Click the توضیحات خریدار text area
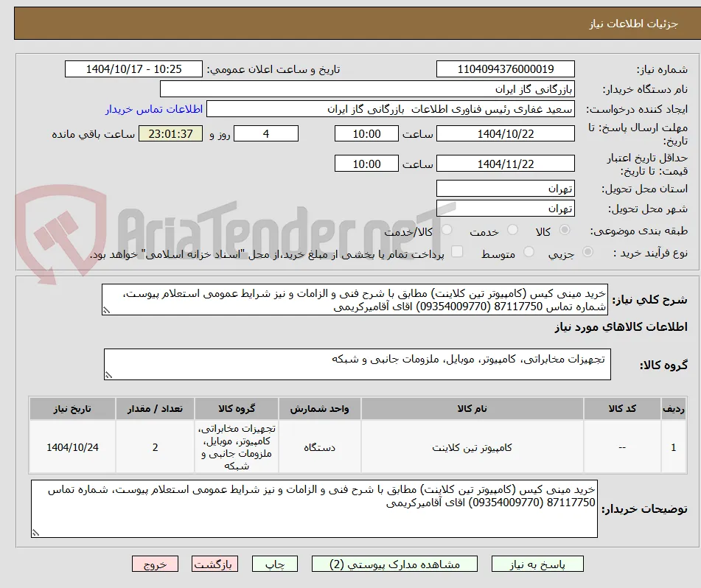Screen dimensions: 701x588 314,509
